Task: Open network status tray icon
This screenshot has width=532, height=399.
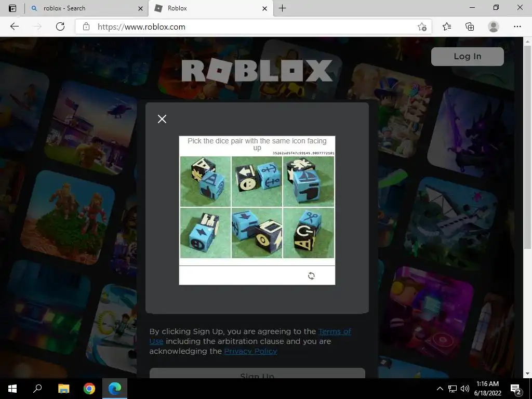Action: 452,389
